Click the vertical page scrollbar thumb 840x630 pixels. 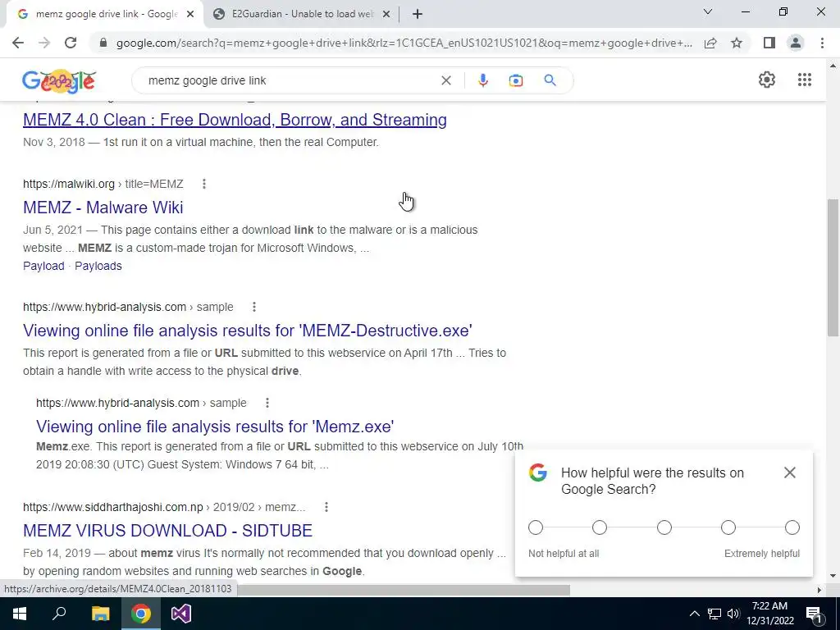click(x=833, y=268)
